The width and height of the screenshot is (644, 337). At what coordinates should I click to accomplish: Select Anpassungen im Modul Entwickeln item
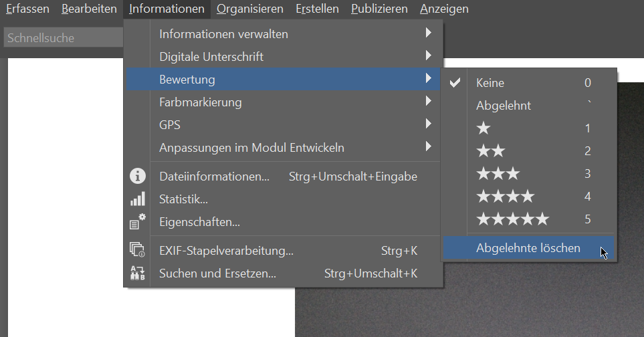(x=284, y=147)
